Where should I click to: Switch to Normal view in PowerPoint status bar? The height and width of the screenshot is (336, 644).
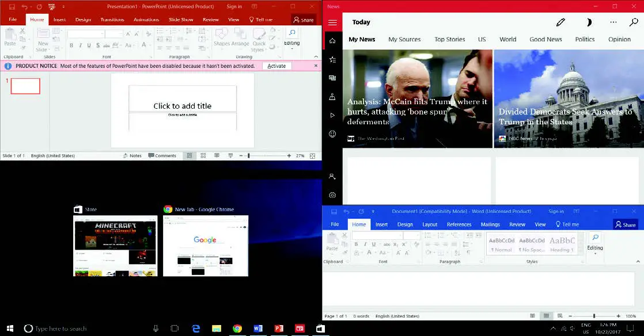(x=190, y=156)
